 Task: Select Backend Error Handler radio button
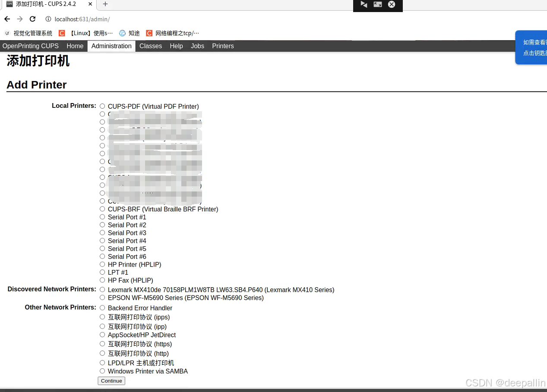pyautogui.click(x=102, y=308)
